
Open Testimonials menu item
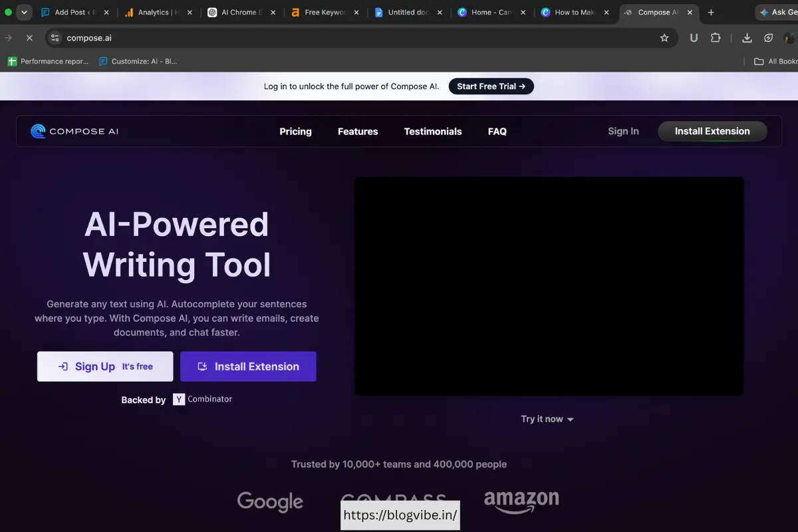(x=433, y=132)
